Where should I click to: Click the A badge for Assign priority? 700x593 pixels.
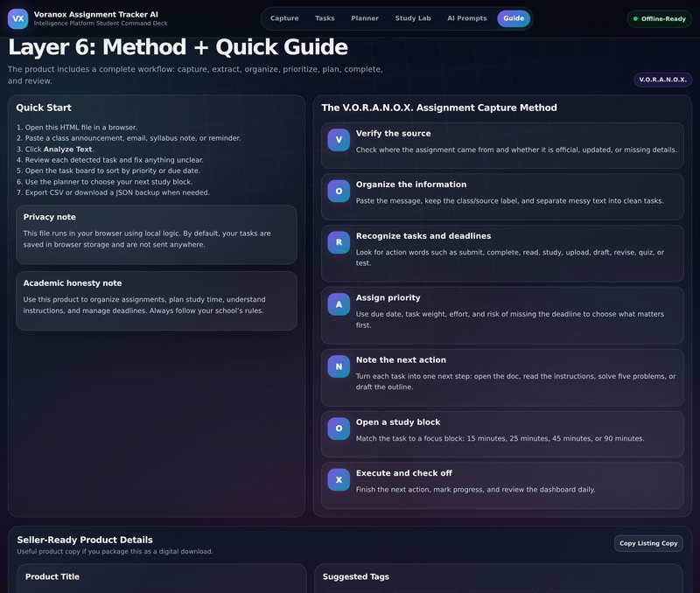click(339, 304)
